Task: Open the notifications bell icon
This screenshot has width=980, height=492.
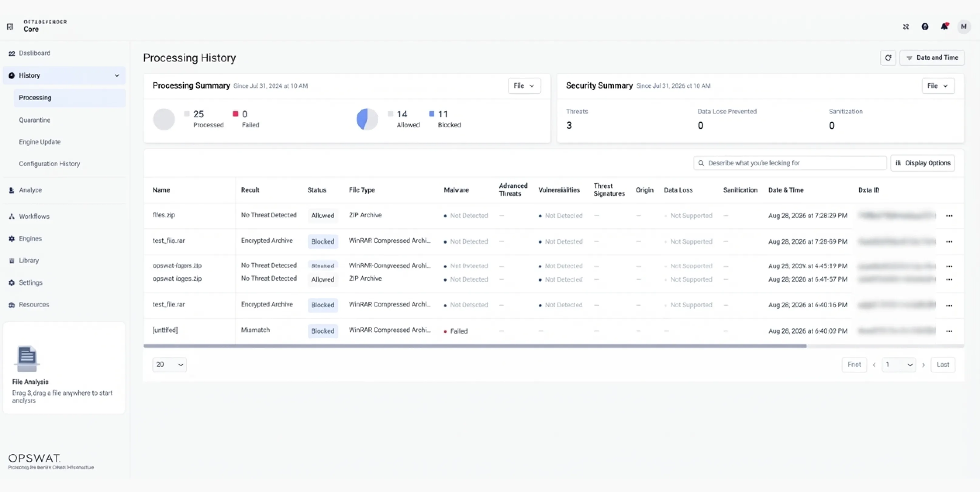Action: (x=944, y=27)
